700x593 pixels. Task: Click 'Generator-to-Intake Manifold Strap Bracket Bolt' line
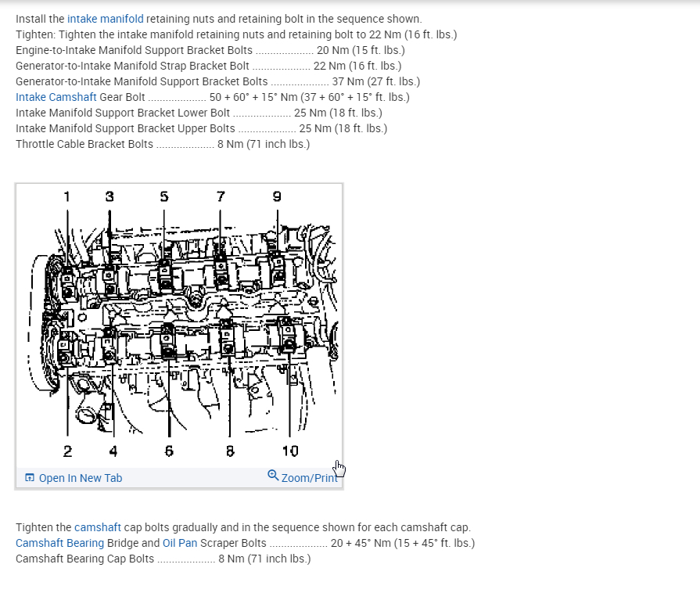(x=209, y=66)
